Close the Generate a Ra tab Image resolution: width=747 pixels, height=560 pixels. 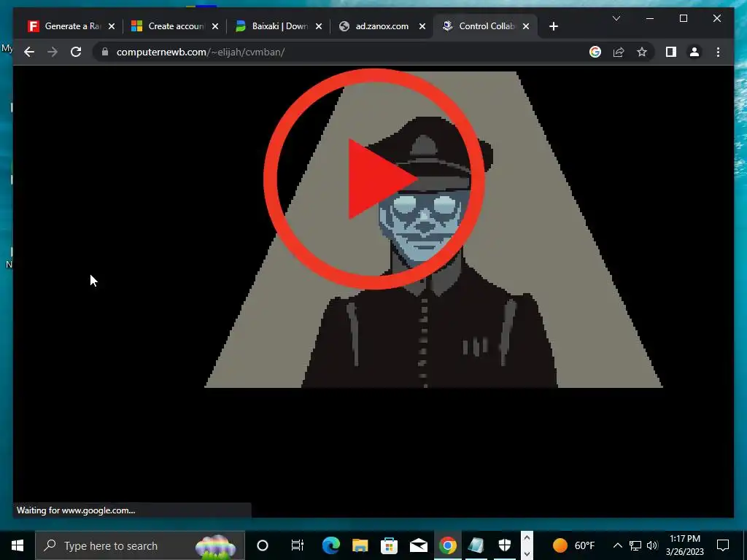112,26
